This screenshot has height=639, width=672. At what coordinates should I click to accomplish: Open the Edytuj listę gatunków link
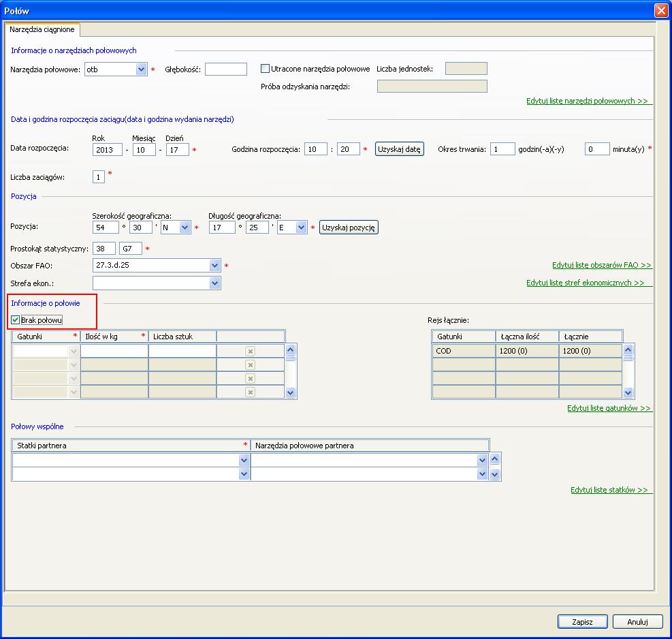tap(609, 408)
